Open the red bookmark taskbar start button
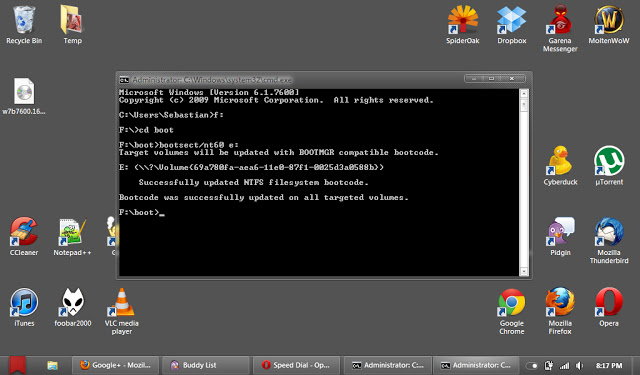The width and height of the screenshot is (640, 375). [x=18, y=364]
